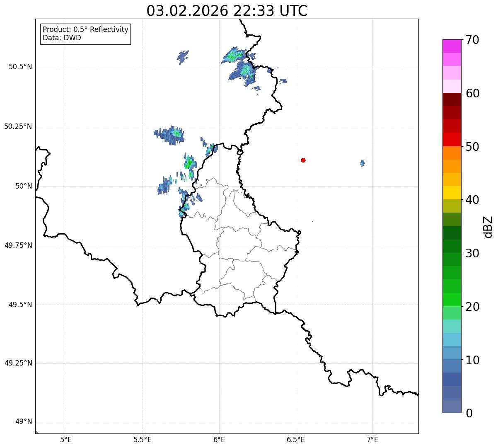Click the title '03.02.2026 22:33 UTC'
The height and width of the screenshot is (448, 498).
227,11
